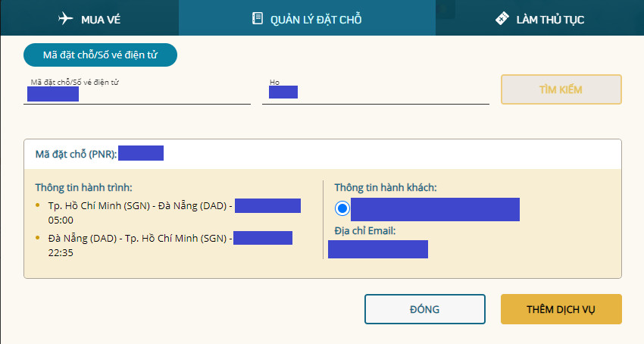Click the ĐÓNG button

pyautogui.click(x=424, y=309)
